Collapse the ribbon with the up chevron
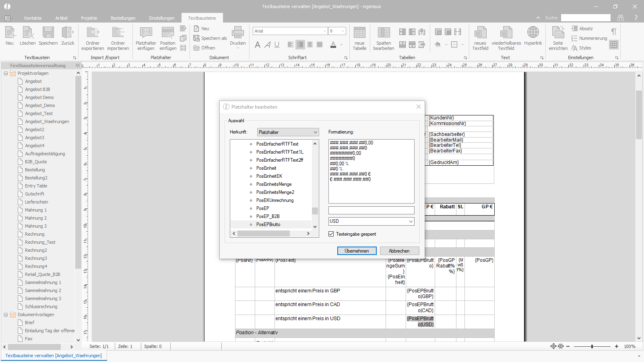 pos(538,18)
